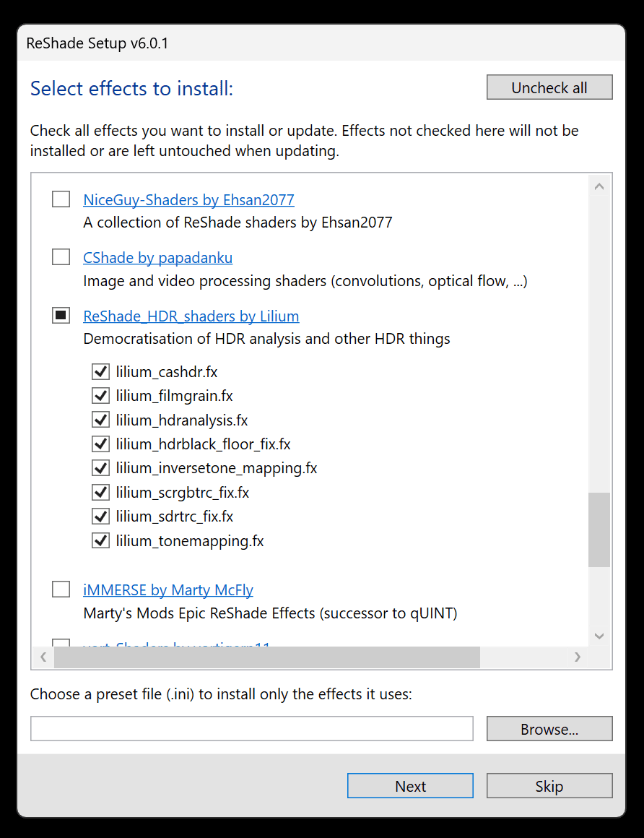Click 'A collection of ReShade shaders' description

coord(238,223)
